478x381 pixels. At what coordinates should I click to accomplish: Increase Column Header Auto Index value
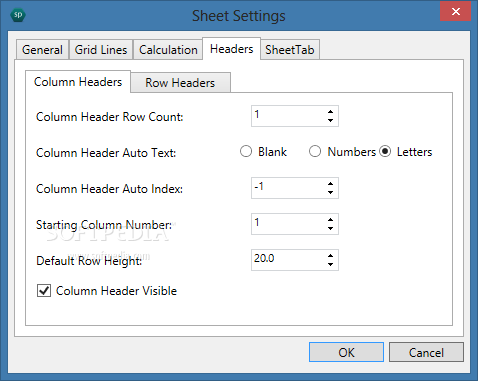330,184
